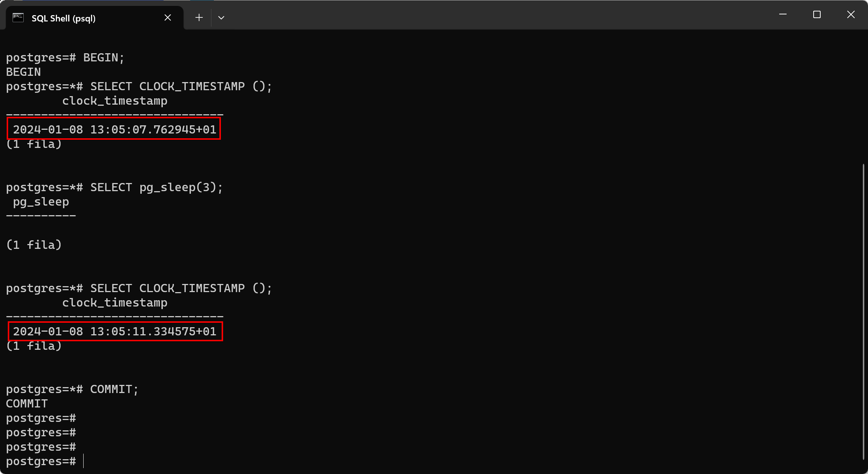Click the pg_sleep(3) query text

click(x=155, y=187)
